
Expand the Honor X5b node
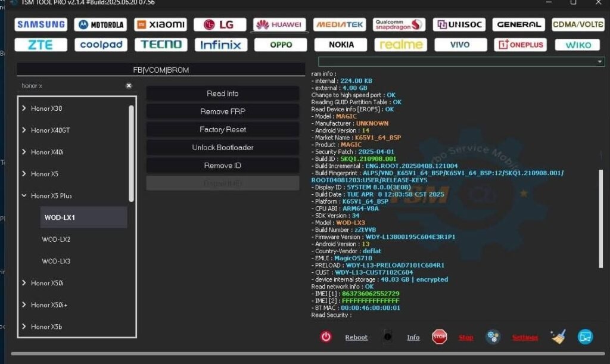coord(24,326)
